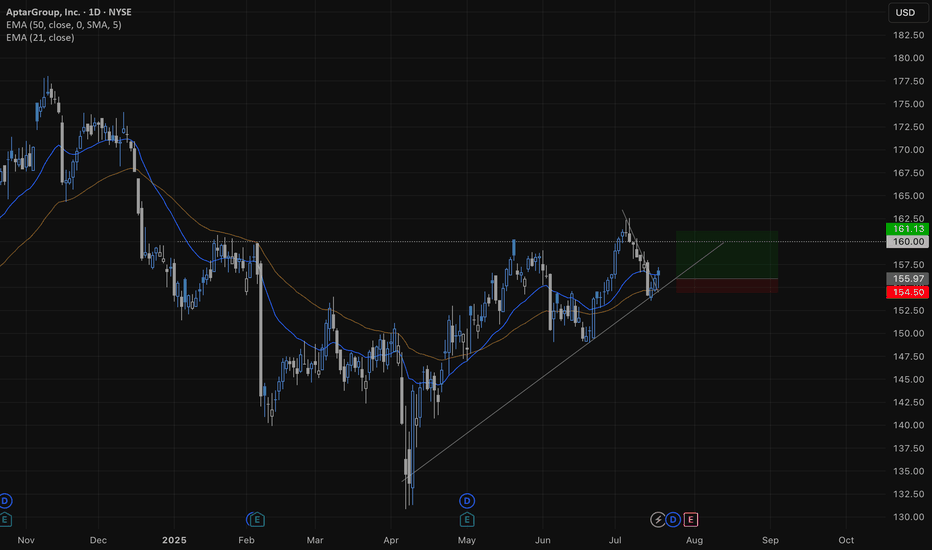
Task: Open the dividend icon above May
Action: tap(467, 501)
